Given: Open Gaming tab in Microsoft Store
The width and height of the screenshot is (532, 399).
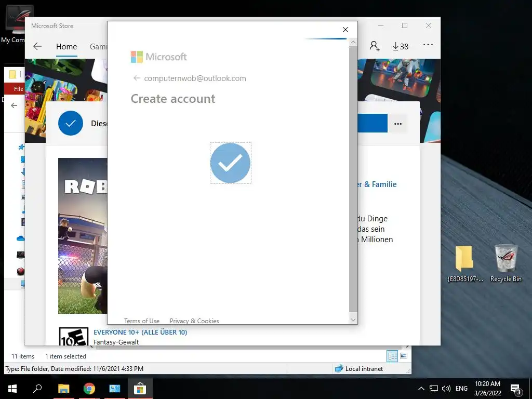Looking at the screenshot, I should tap(98, 46).
